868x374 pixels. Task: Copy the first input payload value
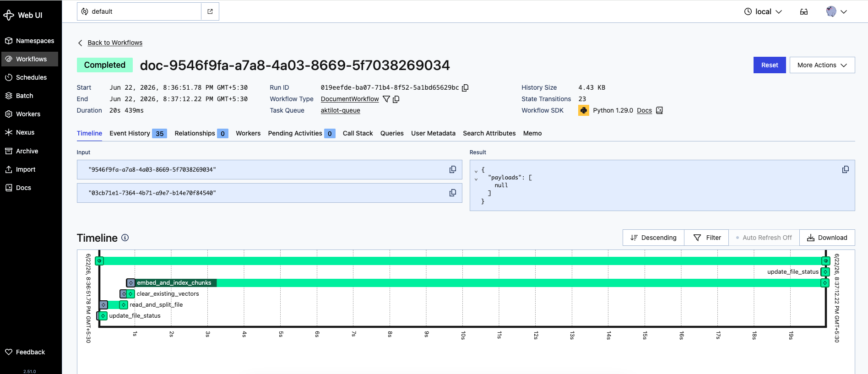click(452, 169)
